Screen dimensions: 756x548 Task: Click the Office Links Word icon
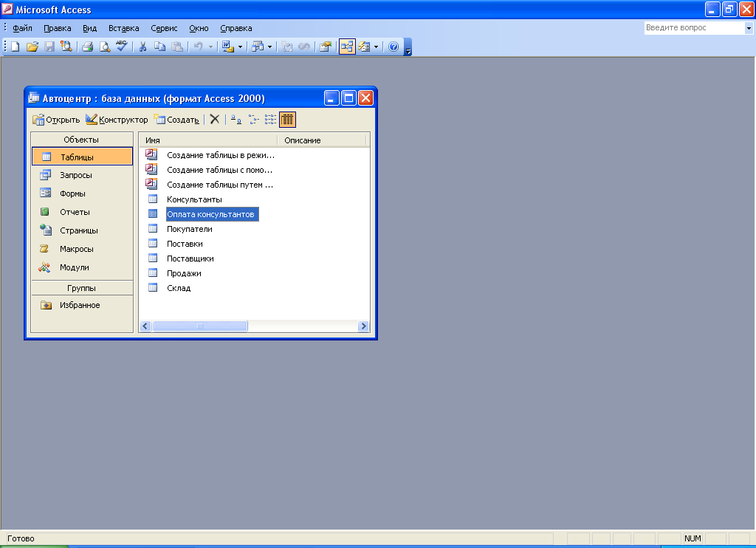(x=227, y=47)
